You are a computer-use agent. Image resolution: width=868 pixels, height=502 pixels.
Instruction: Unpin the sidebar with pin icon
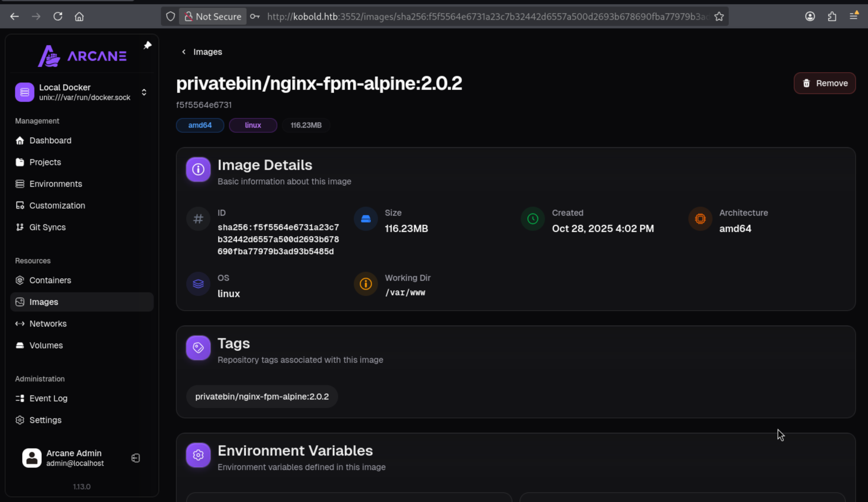(147, 45)
